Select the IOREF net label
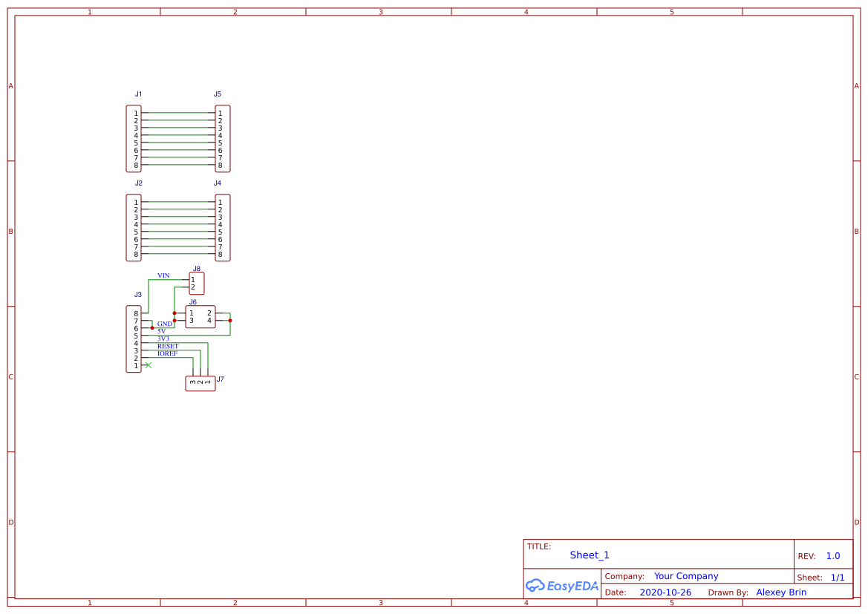868x614 pixels. click(x=168, y=353)
